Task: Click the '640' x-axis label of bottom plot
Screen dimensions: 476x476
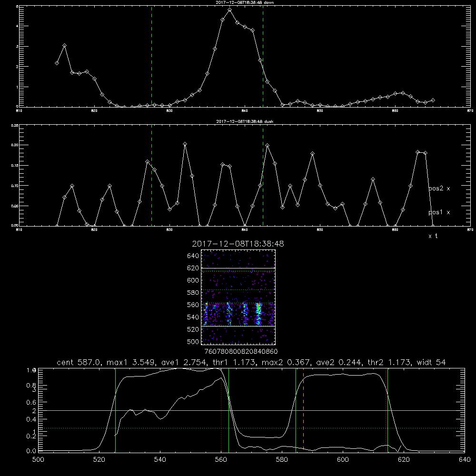Action: click(465, 460)
